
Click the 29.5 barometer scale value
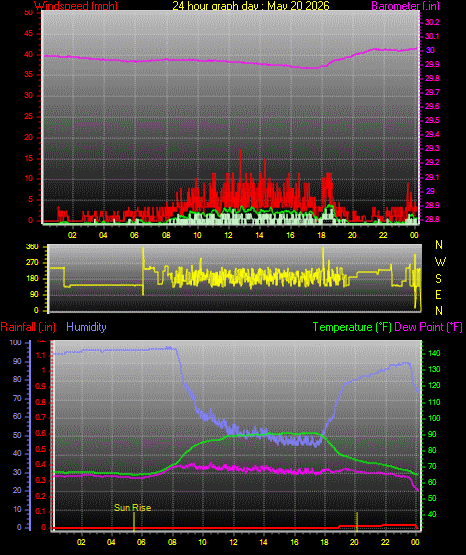click(432, 120)
